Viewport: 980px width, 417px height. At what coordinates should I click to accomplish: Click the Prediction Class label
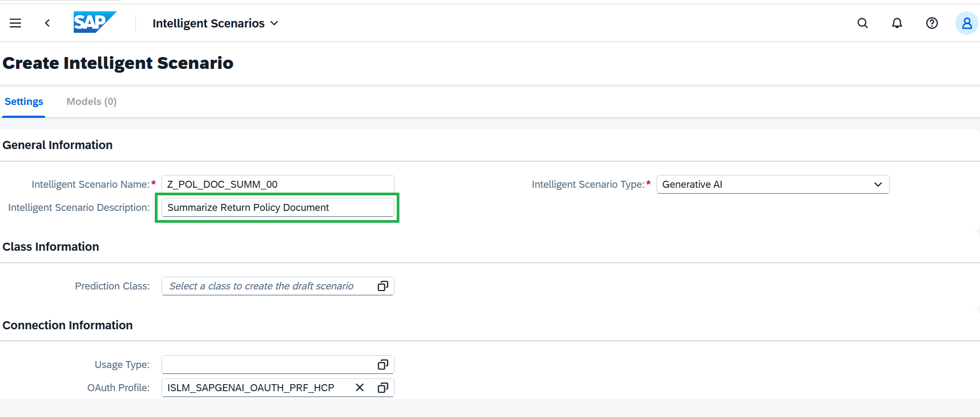pos(112,286)
